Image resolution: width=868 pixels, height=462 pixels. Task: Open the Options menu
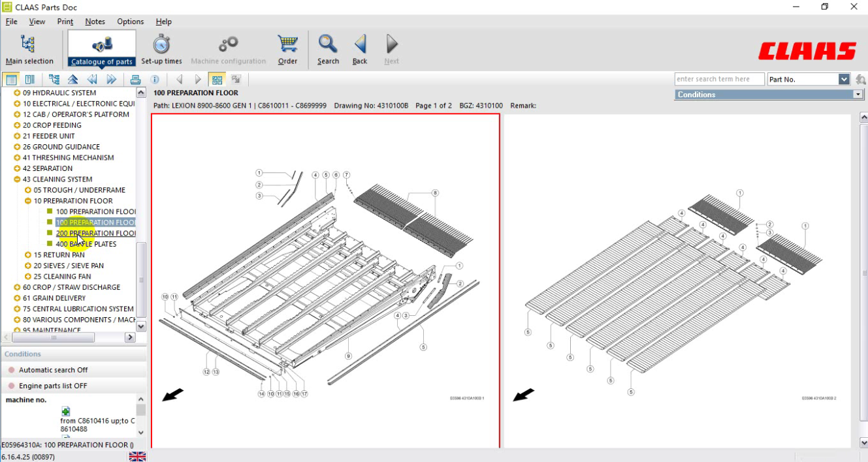click(x=131, y=22)
